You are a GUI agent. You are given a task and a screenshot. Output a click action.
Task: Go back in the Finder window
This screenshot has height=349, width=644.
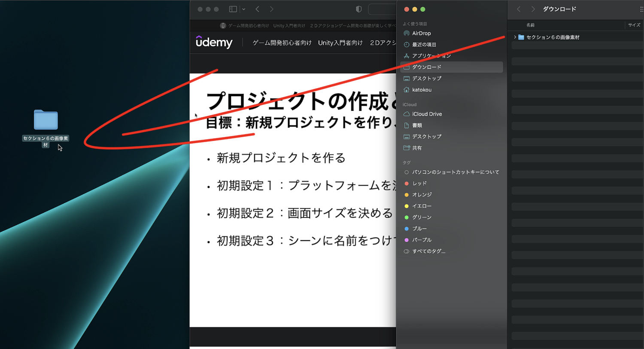[x=519, y=9]
